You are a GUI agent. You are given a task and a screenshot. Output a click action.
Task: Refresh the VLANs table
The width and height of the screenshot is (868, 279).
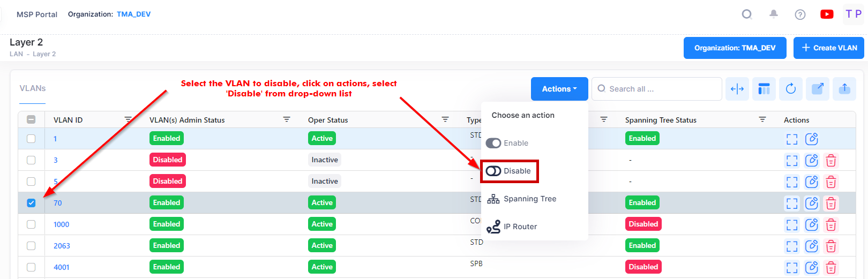point(791,89)
